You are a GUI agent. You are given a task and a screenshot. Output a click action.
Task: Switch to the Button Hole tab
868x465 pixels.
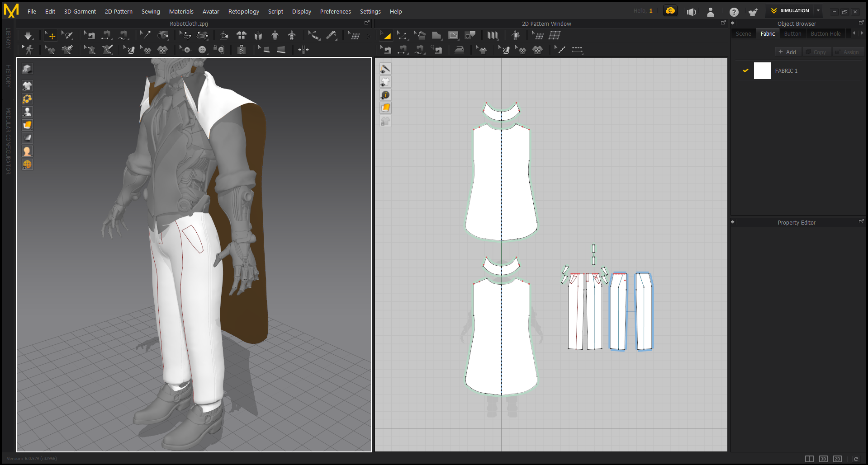point(825,34)
